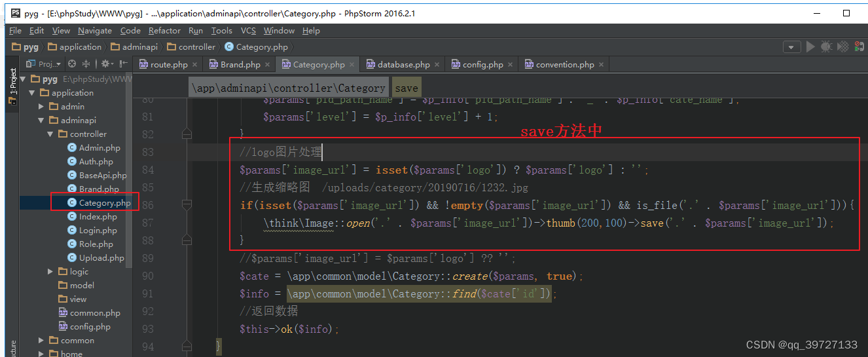Toggle listening for PHP debug connections
The height and width of the screenshot is (357, 868).
(859, 47)
